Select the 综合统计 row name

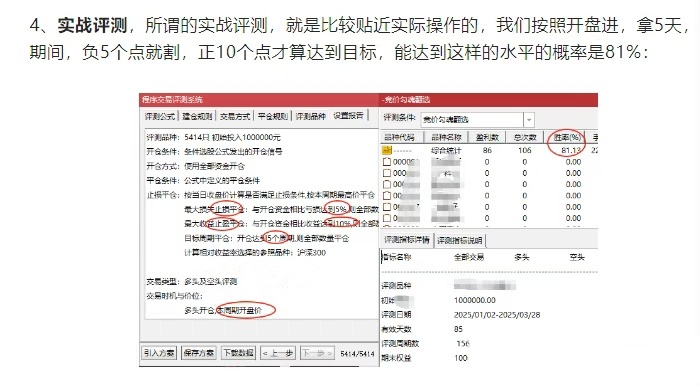(x=446, y=150)
